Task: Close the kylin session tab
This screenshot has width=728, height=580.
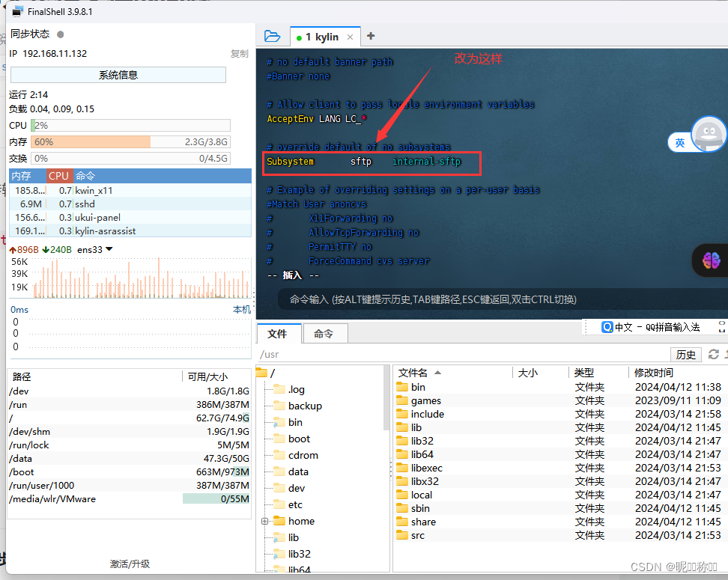Action: pos(350,37)
